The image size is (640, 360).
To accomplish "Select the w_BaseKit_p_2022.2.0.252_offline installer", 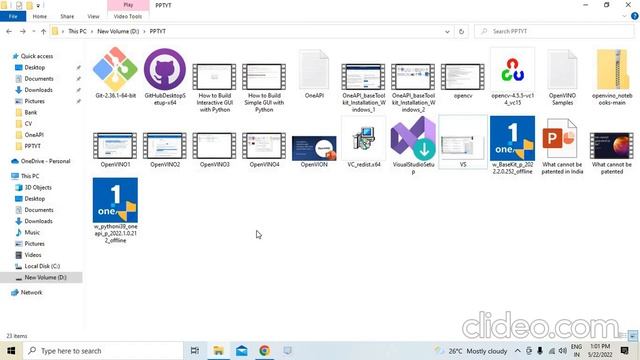I will tap(512, 138).
